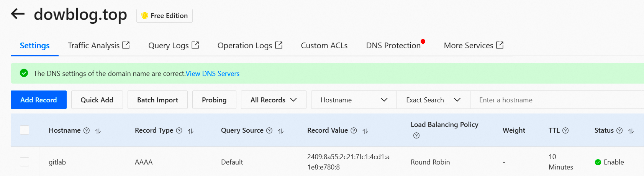The height and width of the screenshot is (176, 644).
Task: Click the help icon next to Hostname column
Action: click(87, 131)
